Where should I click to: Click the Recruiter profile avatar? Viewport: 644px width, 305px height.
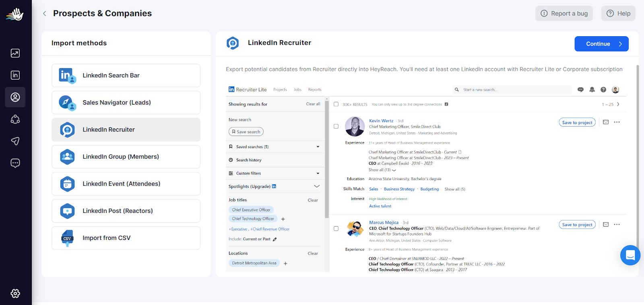click(x=615, y=90)
